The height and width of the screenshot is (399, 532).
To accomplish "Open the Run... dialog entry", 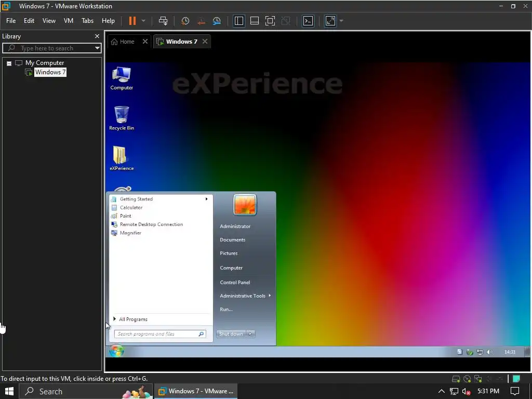I will 226,310.
